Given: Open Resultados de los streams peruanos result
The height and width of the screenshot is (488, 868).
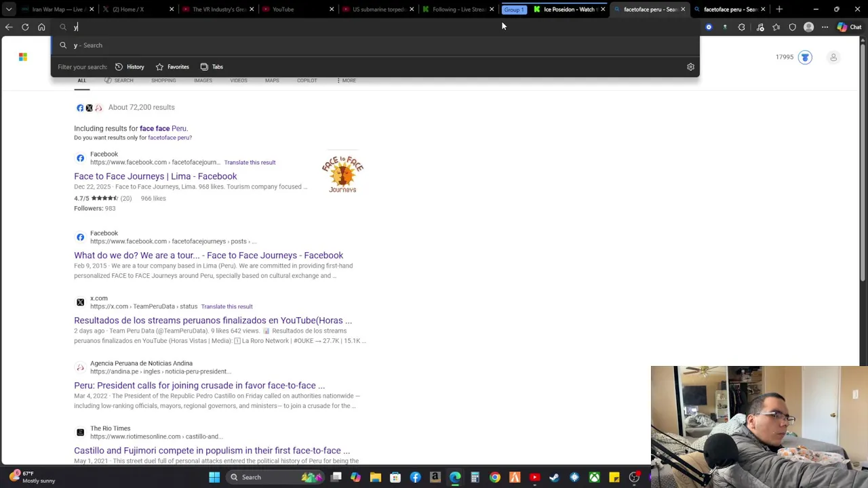Looking at the screenshot, I should click(x=213, y=321).
